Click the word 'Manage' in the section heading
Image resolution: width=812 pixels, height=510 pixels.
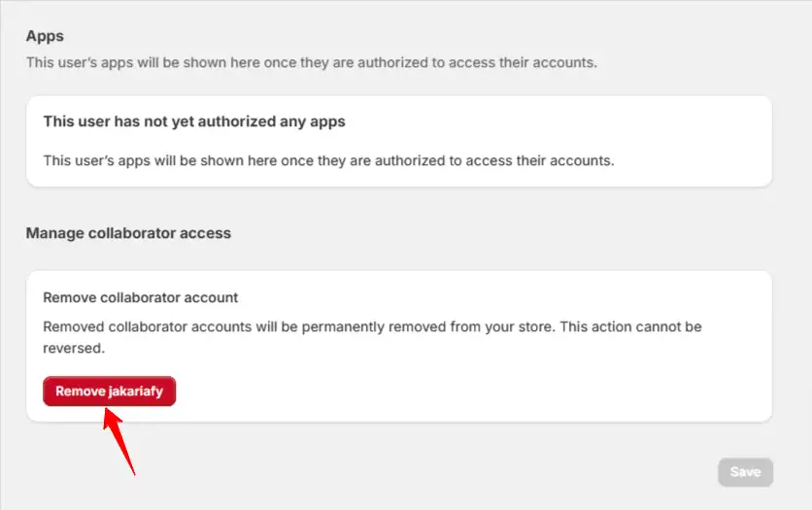(55, 233)
